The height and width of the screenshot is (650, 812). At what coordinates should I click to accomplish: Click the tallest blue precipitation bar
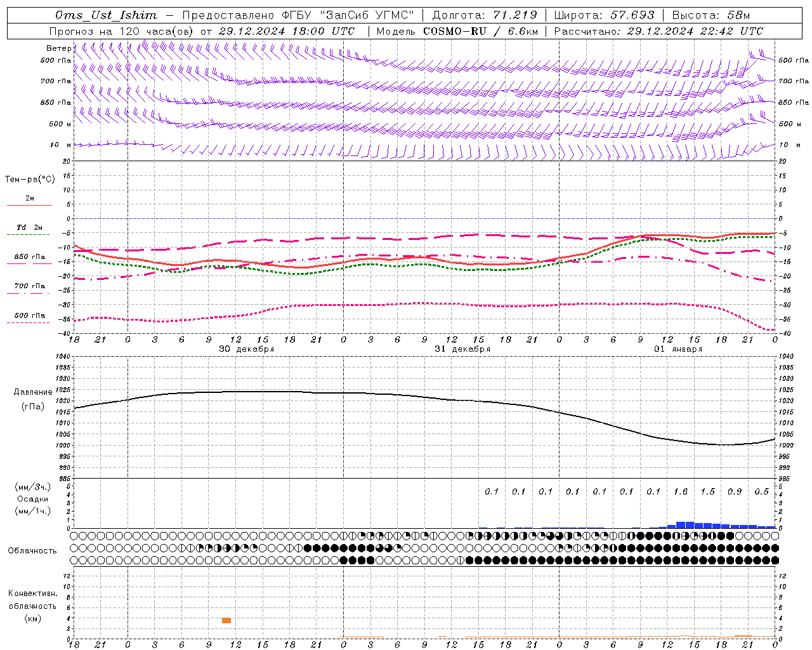(x=681, y=525)
